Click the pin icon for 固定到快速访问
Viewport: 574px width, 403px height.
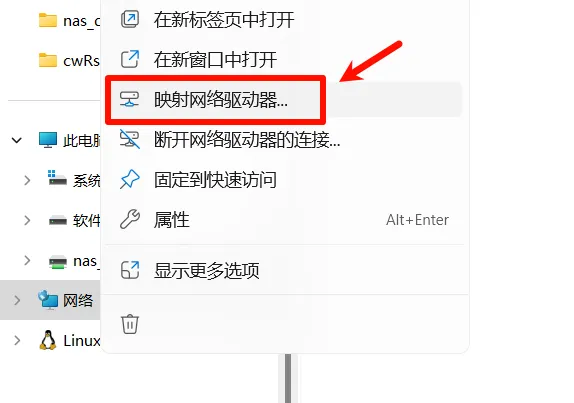[x=130, y=179]
